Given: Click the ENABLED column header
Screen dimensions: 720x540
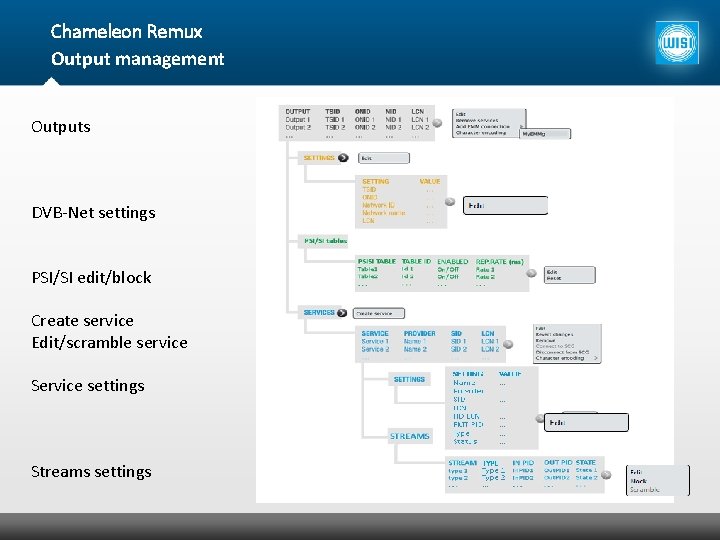Looking at the screenshot, I should pyautogui.click(x=453, y=262).
